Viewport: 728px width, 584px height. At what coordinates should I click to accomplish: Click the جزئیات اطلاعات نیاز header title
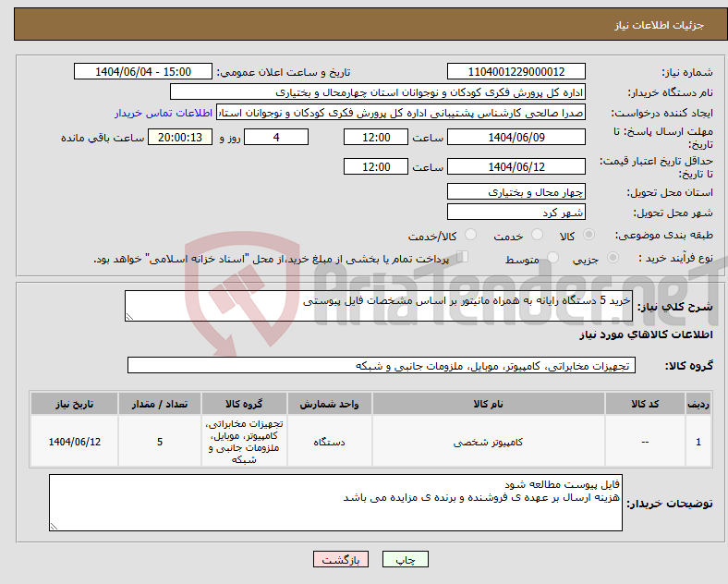(x=660, y=25)
